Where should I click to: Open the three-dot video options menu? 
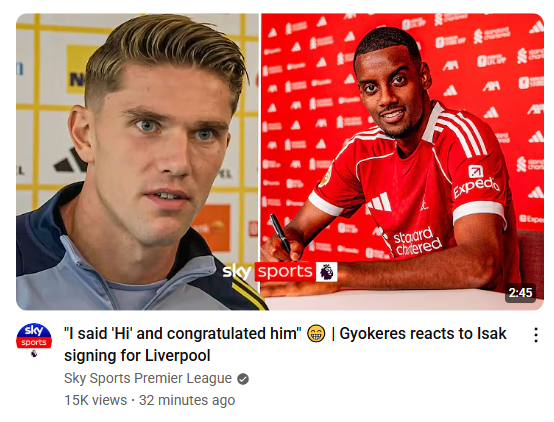pos(536,335)
